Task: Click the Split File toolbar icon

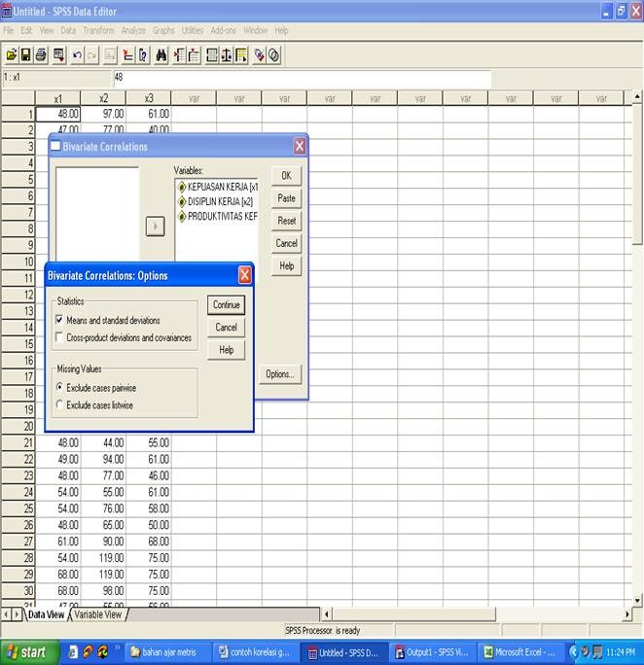Action: (x=212, y=55)
